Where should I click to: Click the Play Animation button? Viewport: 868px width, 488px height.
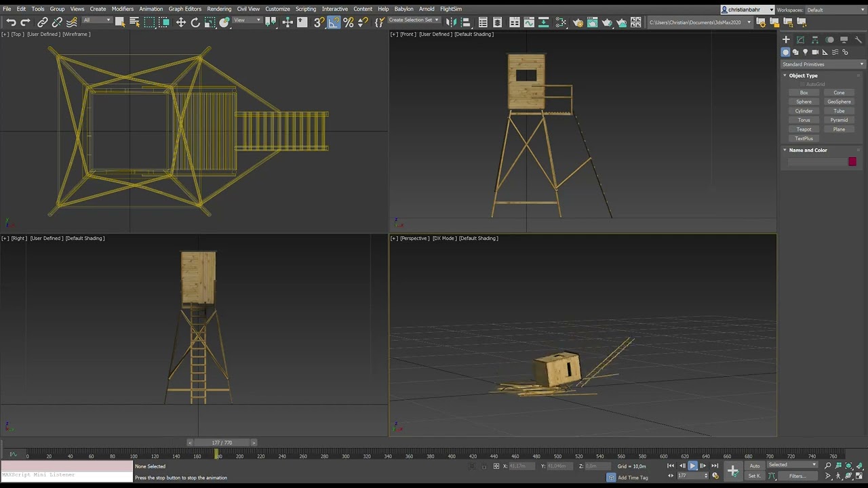(x=692, y=466)
